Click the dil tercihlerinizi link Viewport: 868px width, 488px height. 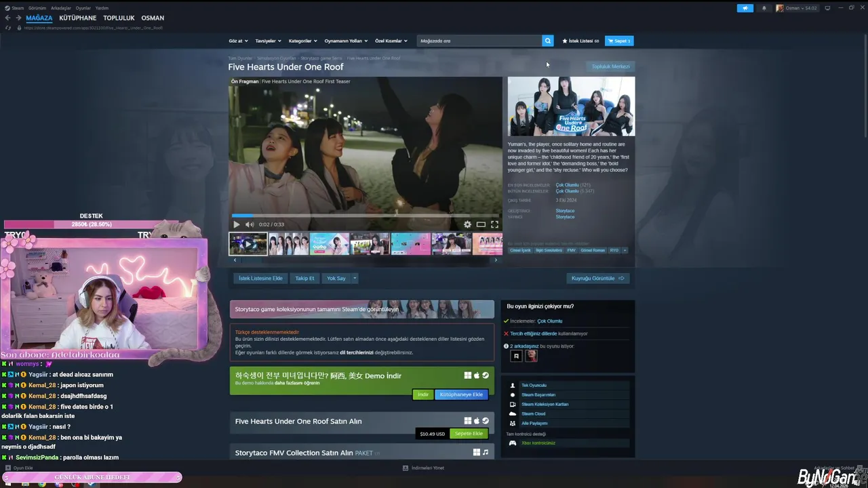pos(357,352)
